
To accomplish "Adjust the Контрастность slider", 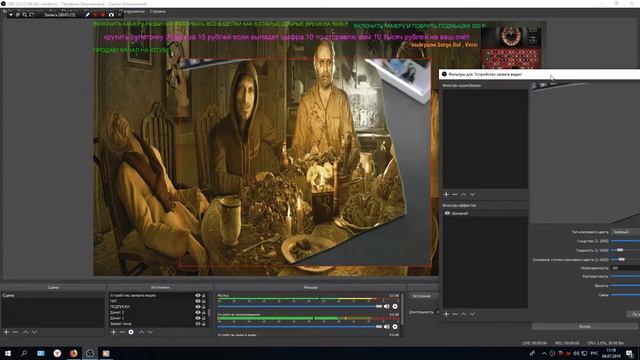I will pyautogui.click(x=625, y=277).
